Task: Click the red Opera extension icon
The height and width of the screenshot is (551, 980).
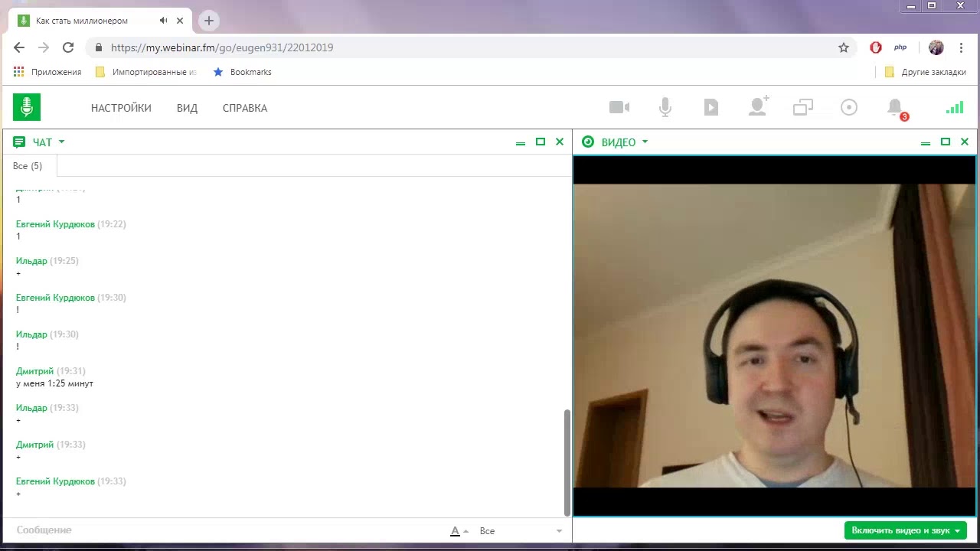Action: tap(876, 47)
